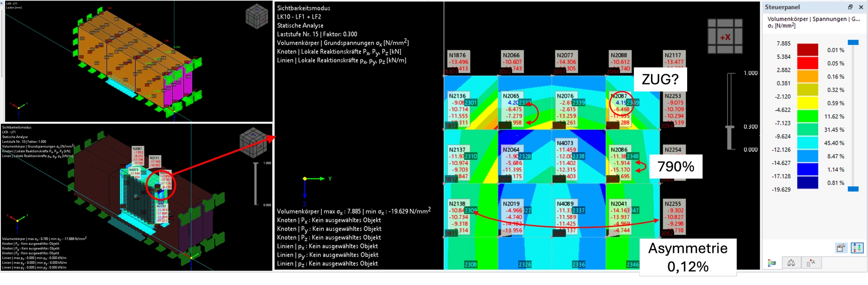Image resolution: width=868 pixels, height=285 pixels.
Task: Select the light blue -12.126 color swatch
Action: 807,156
